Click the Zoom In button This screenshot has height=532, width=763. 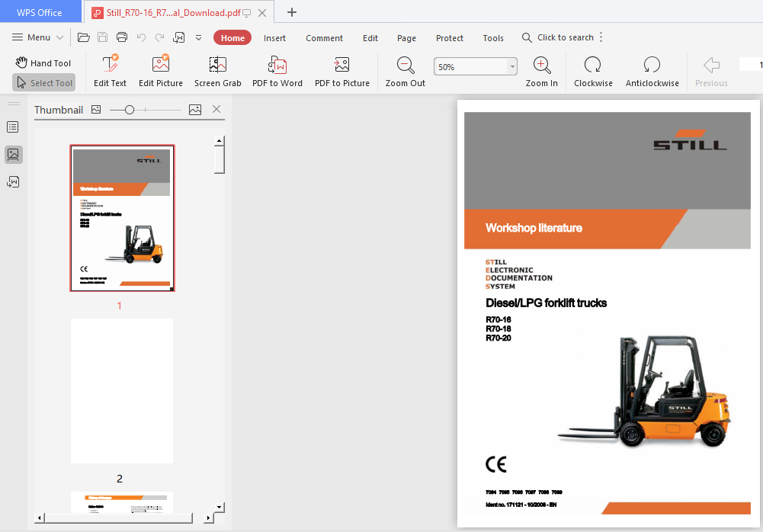click(x=542, y=71)
